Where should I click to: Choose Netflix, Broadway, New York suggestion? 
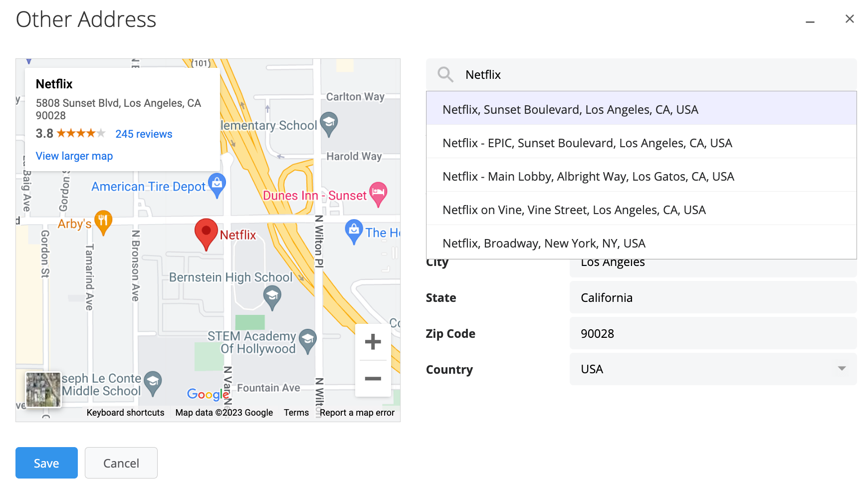[x=642, y=242]
